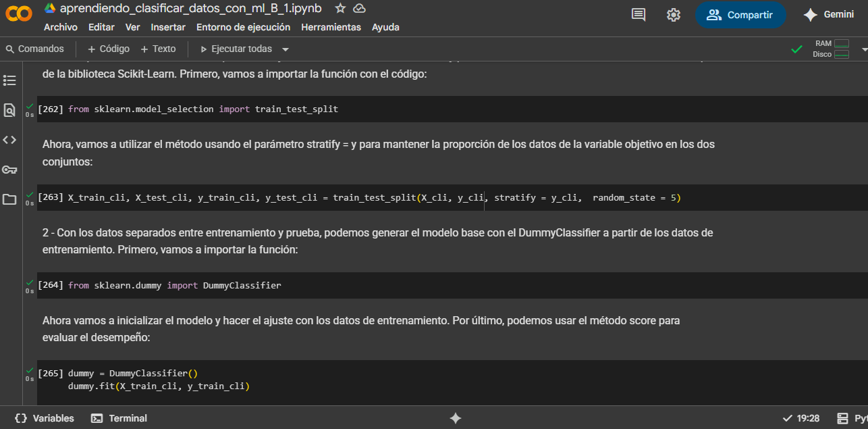Image resolution: width=868 pixels, height=429 pixels.
Task: Expand the runtime resources dropdown arrow
Action: pos(864,49)
